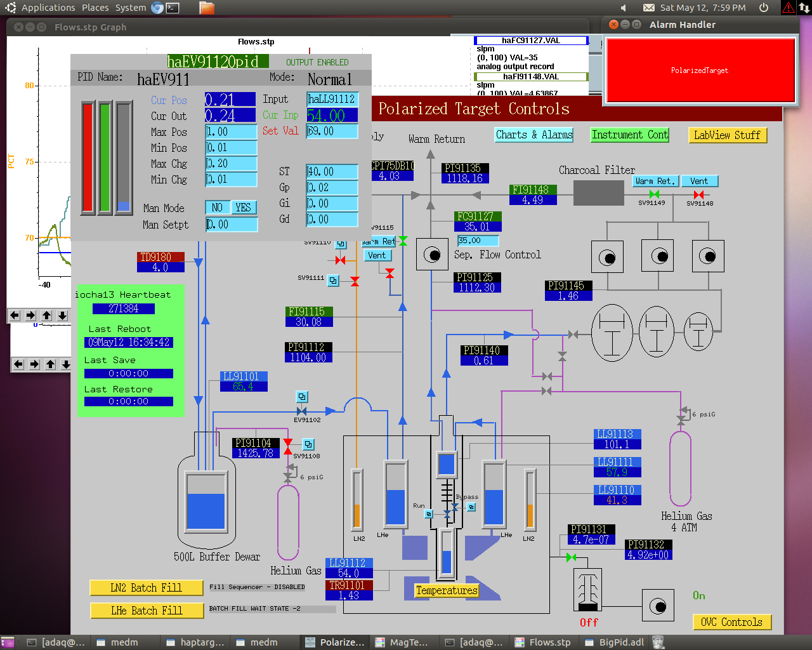Image resolution: width=812 pixels, height=650 pixels.
Task: Click the pump symbol beside On label
Action: (658, 606)
